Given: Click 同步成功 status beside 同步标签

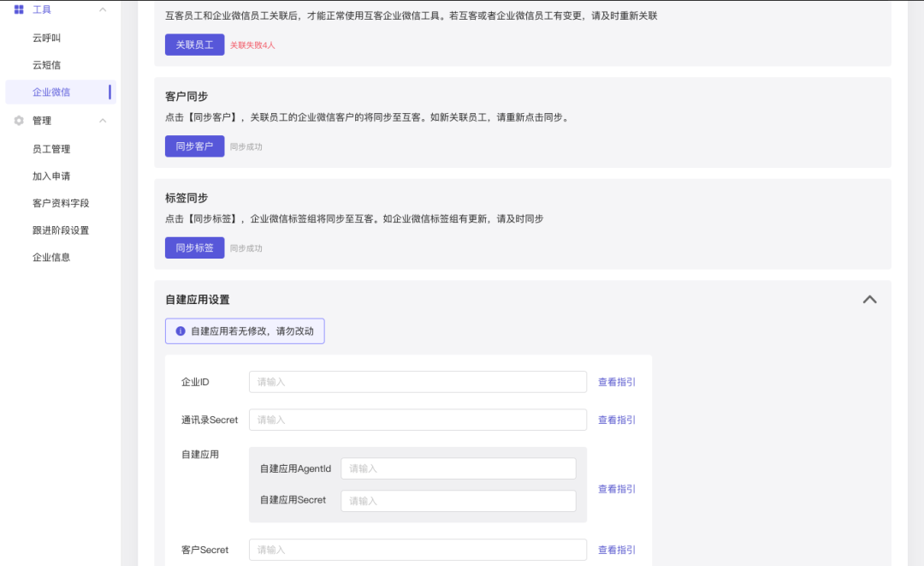Looking at the screenshot, I should click(246, 248).
